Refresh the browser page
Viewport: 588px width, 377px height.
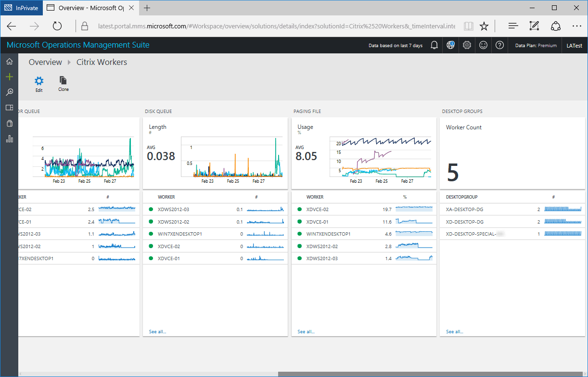[x=57, y=26]
